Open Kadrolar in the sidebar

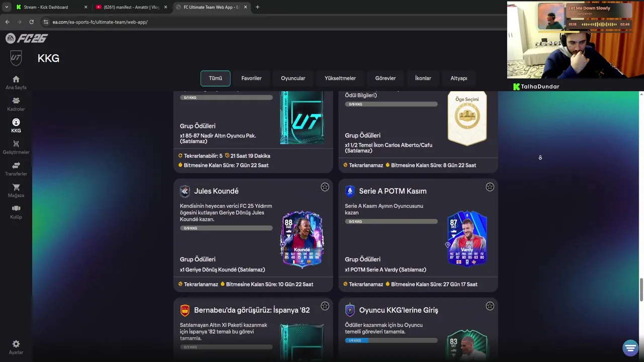click(x=16, y=104)
